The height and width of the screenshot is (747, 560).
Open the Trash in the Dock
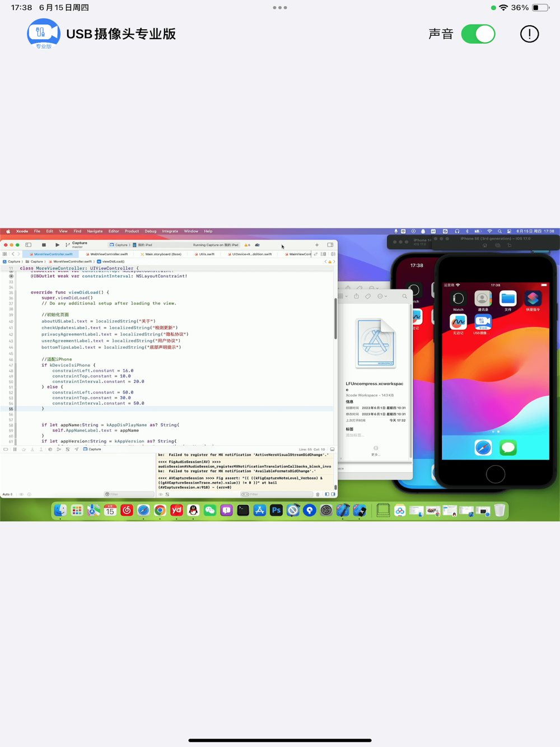[500, 510]
